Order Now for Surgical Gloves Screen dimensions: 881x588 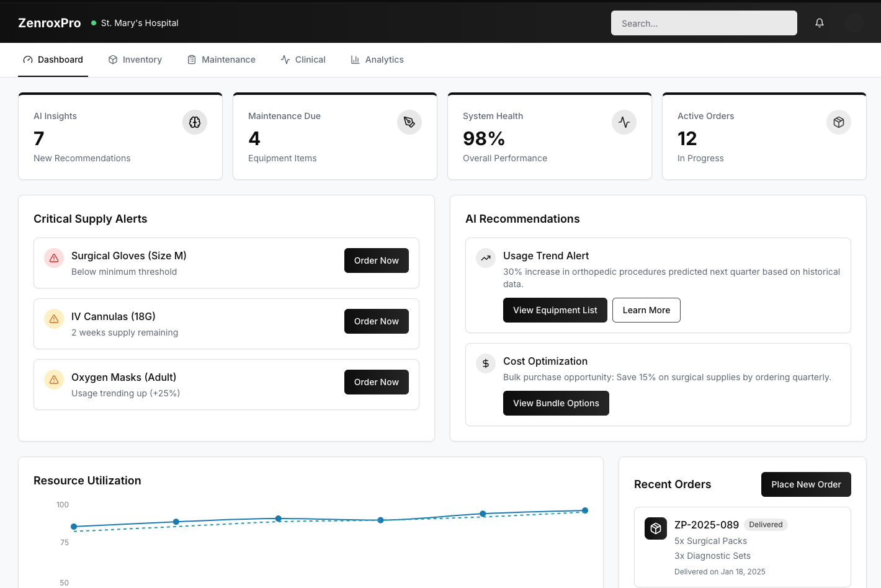point(377,261)
